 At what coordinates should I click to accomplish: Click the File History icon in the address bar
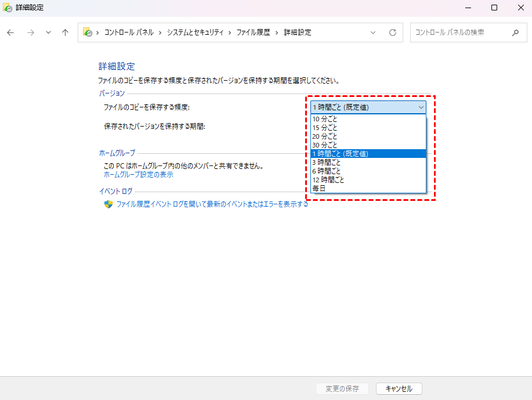click(88, 33)
